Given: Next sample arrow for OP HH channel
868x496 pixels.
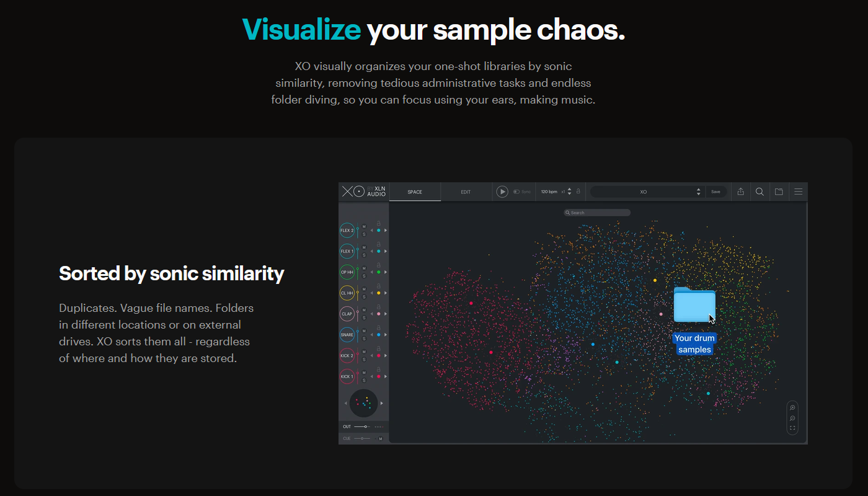Looking at the screenshot, I should coord(386,272).
